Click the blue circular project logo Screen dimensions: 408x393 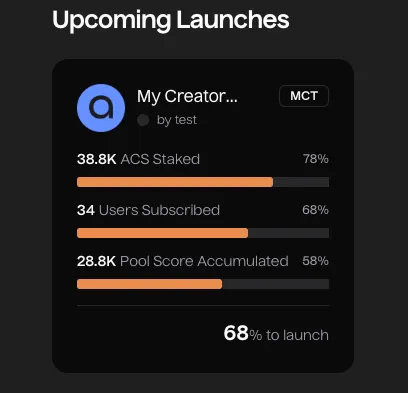[x=101, y=108]
